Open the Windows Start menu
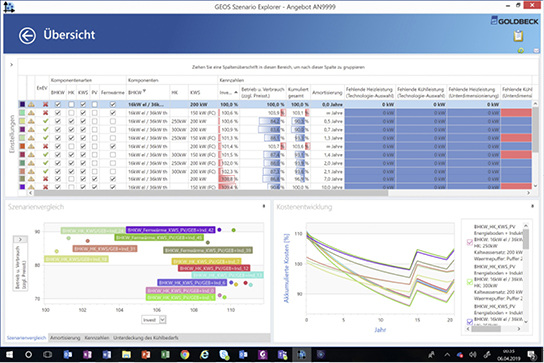 click(x=9, y=355)
